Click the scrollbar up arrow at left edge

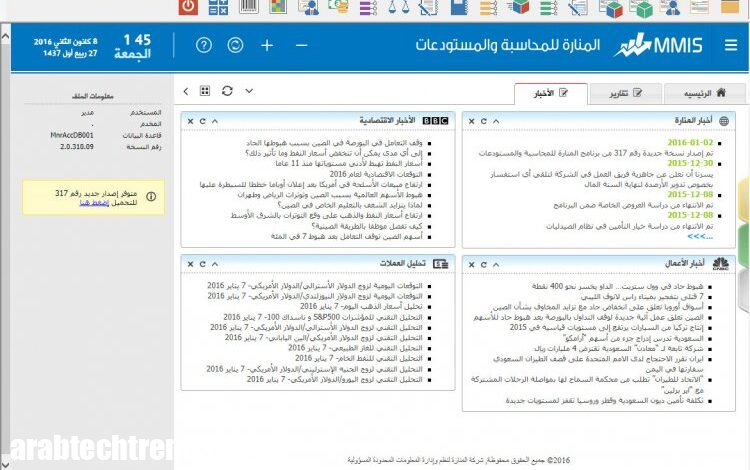tap(5, 36)
